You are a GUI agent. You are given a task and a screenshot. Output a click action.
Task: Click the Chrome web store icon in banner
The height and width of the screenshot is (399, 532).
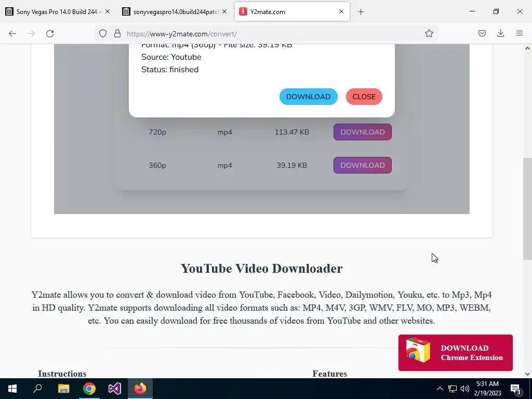coord(418,351)
